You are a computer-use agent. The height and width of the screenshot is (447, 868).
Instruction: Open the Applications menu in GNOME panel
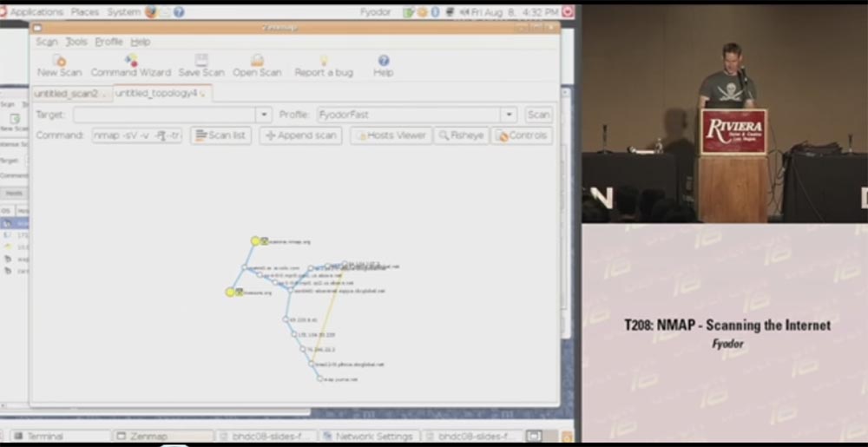point(36,11)
